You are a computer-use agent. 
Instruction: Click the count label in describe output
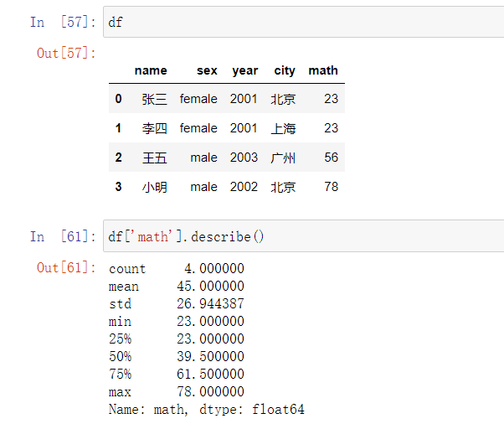click(127, 268)
